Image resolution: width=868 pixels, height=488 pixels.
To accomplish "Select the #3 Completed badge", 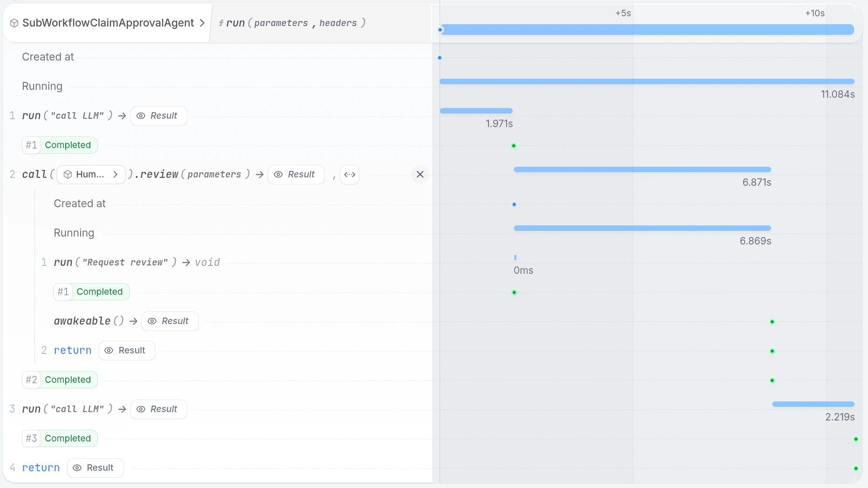I will tap(60, 438).
